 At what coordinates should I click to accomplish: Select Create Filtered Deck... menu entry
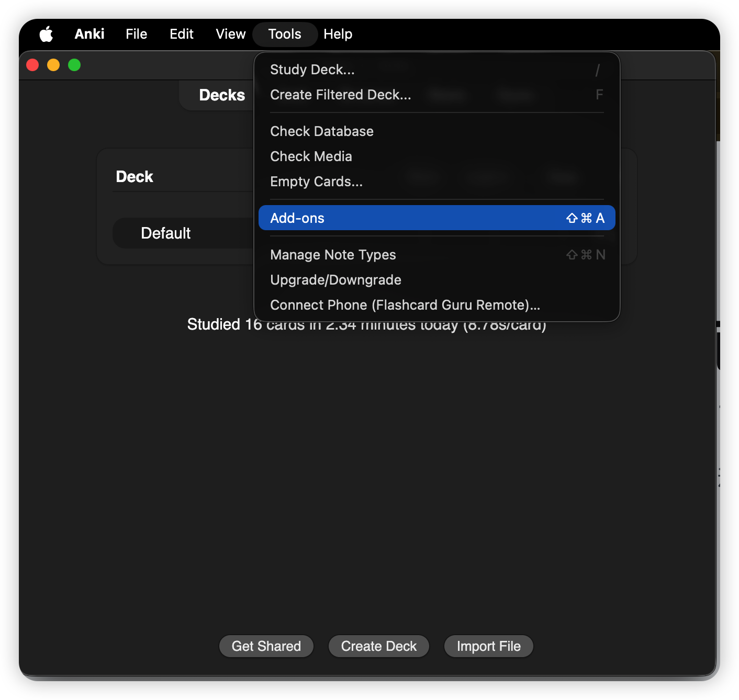pos(436,95)
